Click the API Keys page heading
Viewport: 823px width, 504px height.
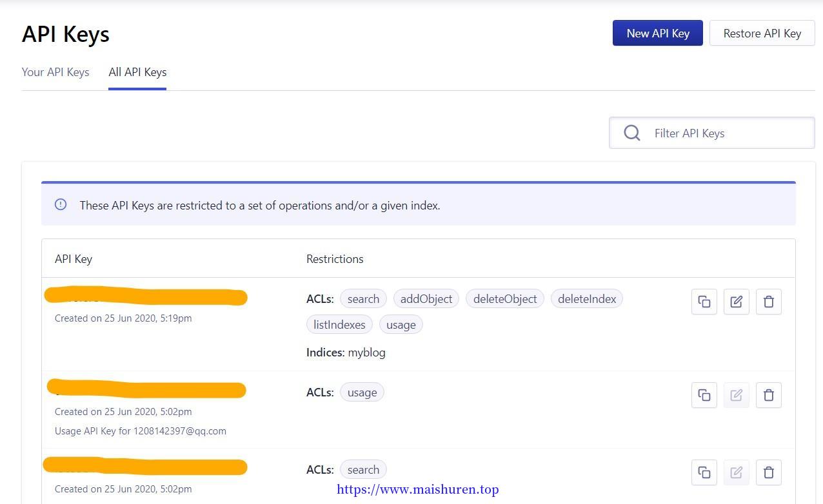coord(66,34)
